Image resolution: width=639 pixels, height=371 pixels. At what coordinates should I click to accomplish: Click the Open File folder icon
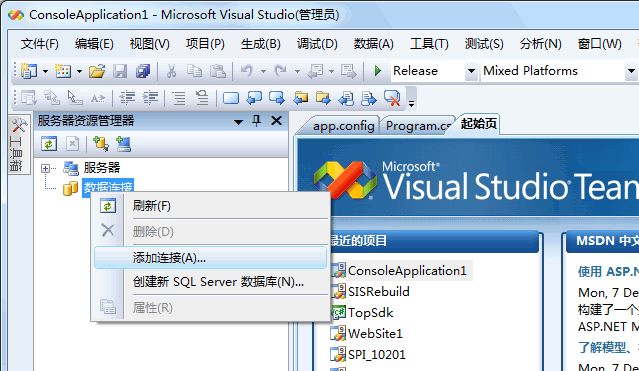click(x=97, y=71)
